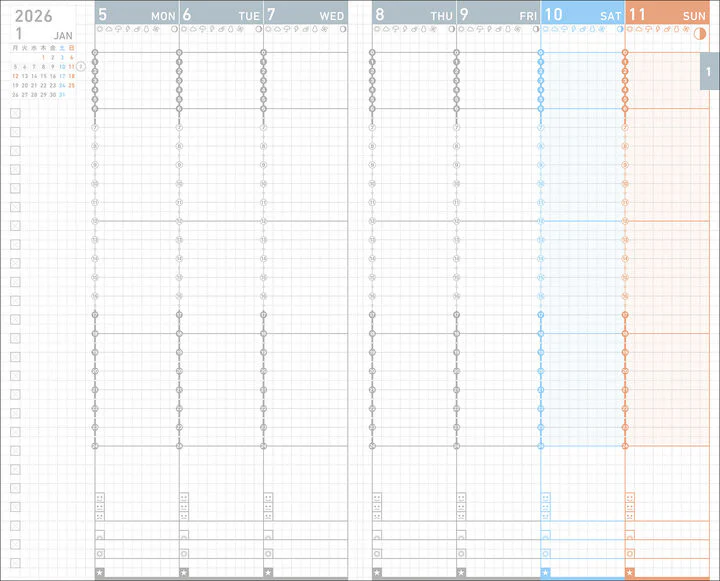The height and width of the screenshot is (581, 720).
Task: Open the side index tab labeled 1
Action: (x=709, y=71)
